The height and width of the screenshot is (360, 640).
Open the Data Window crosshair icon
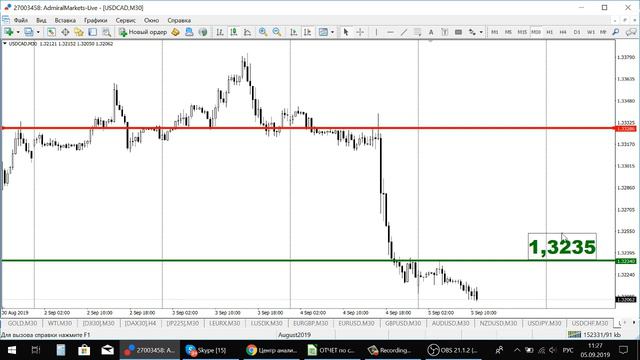65,32
